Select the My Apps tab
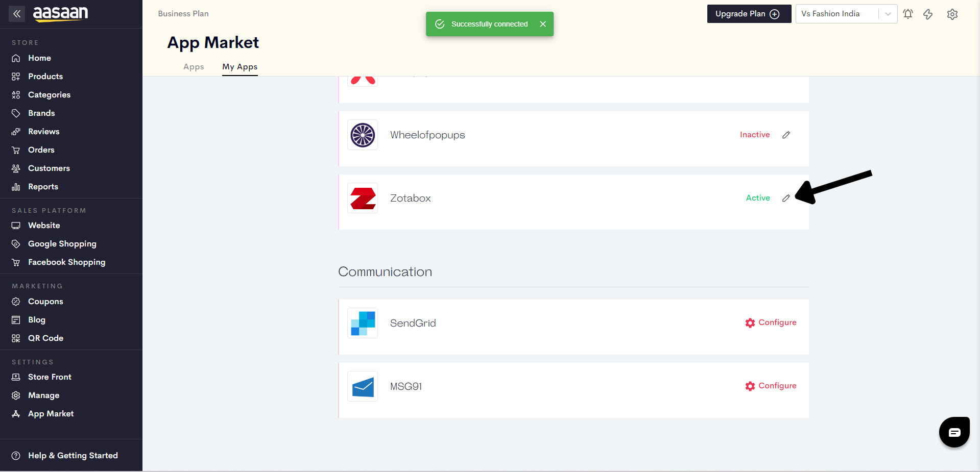Screen dimensions: 980x472 pos(240,67)
